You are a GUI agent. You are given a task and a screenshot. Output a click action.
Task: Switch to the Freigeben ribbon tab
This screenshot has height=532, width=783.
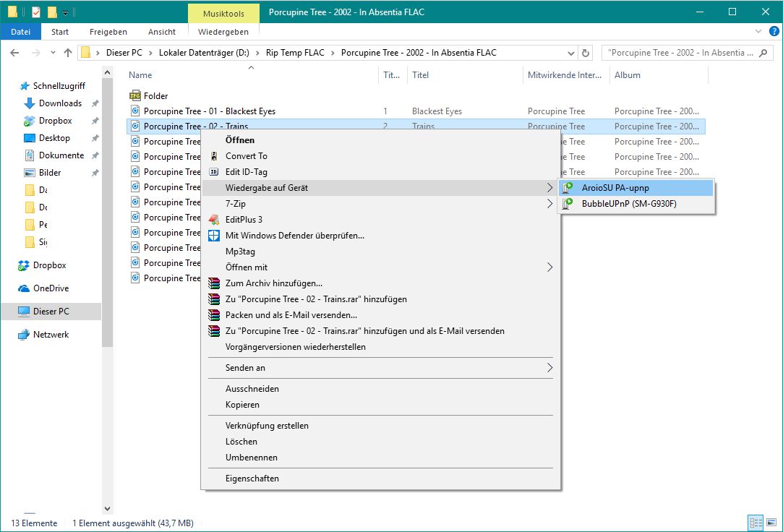pyautogui.click(x=108, y=32)
